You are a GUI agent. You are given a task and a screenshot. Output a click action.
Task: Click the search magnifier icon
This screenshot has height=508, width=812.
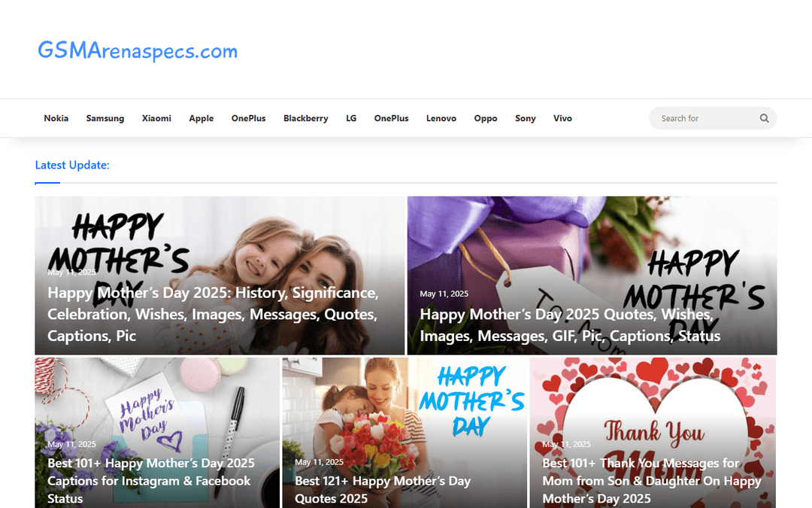pos(764,118)
